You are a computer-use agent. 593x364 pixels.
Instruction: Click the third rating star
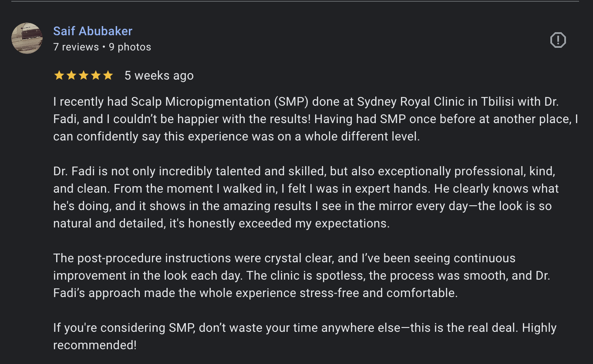coord(83,76)
